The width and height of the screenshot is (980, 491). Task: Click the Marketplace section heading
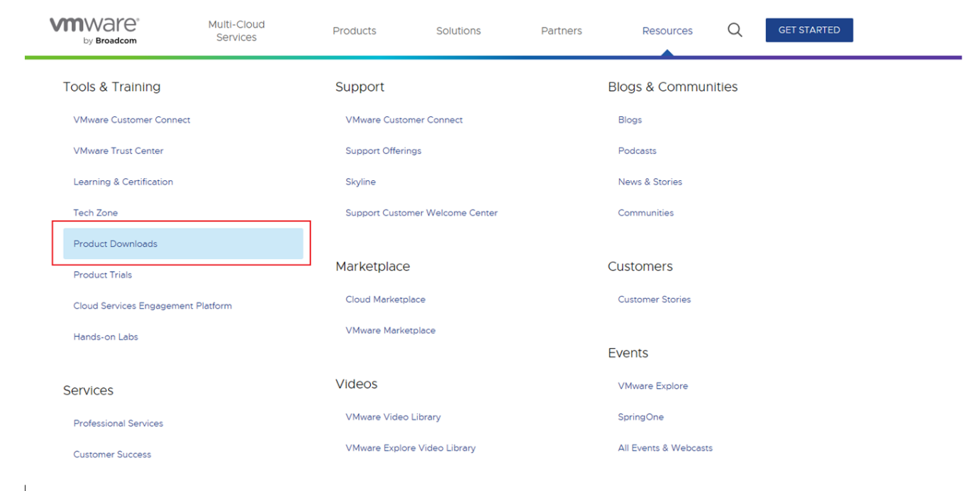point(373,267)
